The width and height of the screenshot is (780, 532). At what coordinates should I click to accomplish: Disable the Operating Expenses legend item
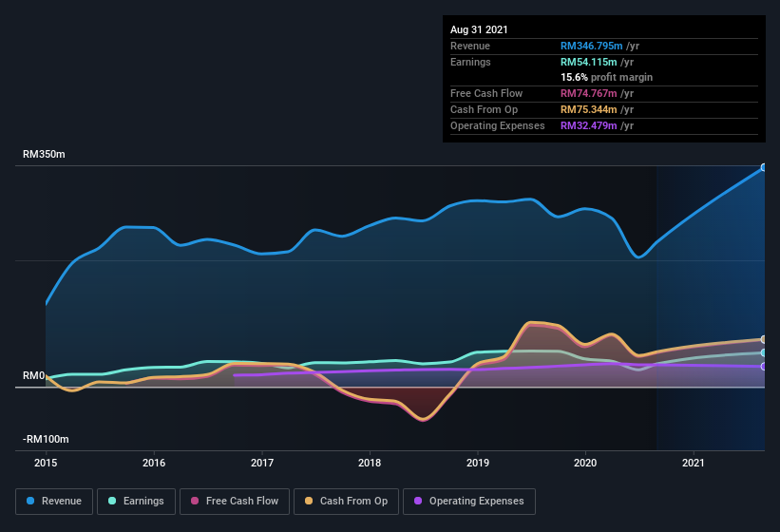(x=469, y=501)
